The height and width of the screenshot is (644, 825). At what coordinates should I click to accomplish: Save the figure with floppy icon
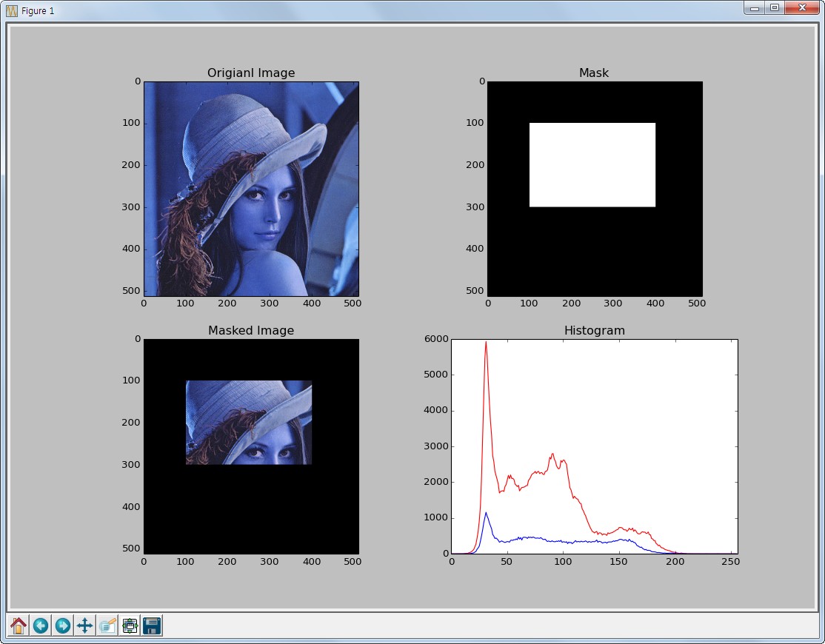(152, 625)
